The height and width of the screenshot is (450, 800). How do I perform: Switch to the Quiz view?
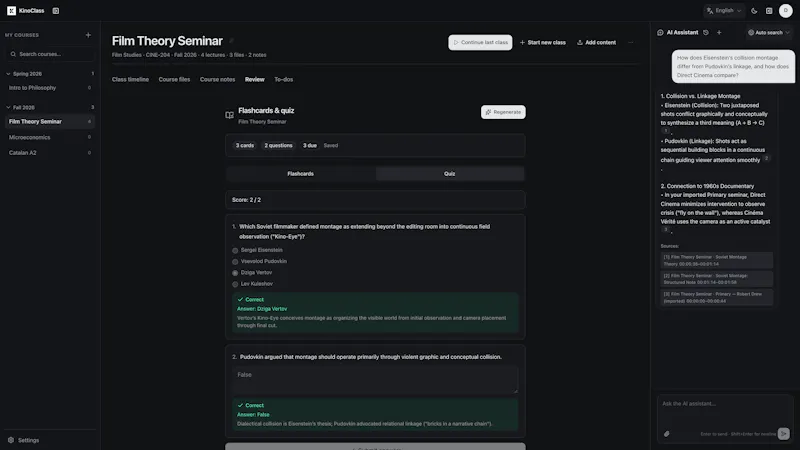tap(449, 174)
